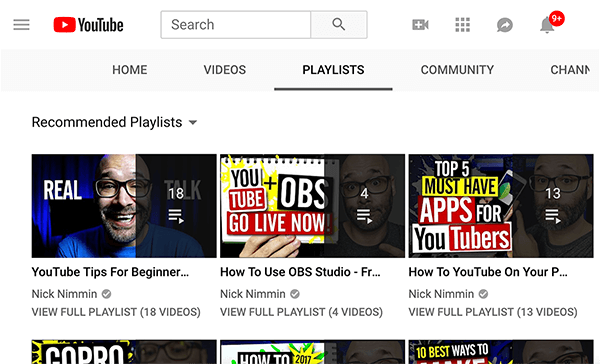
Task: Click the playlist icon on 4 videos overlay
Action: (364, 216)
